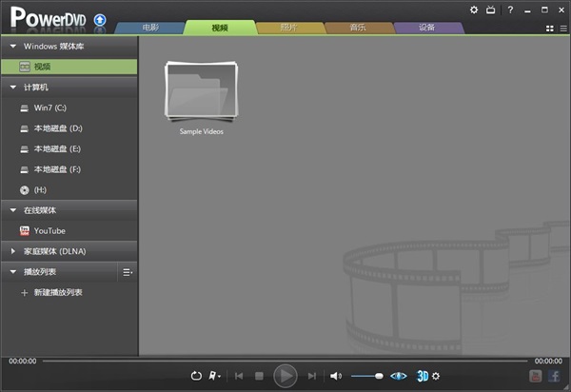Click the stop button
This screenshot has width=571, height=392.
[259, 376]
